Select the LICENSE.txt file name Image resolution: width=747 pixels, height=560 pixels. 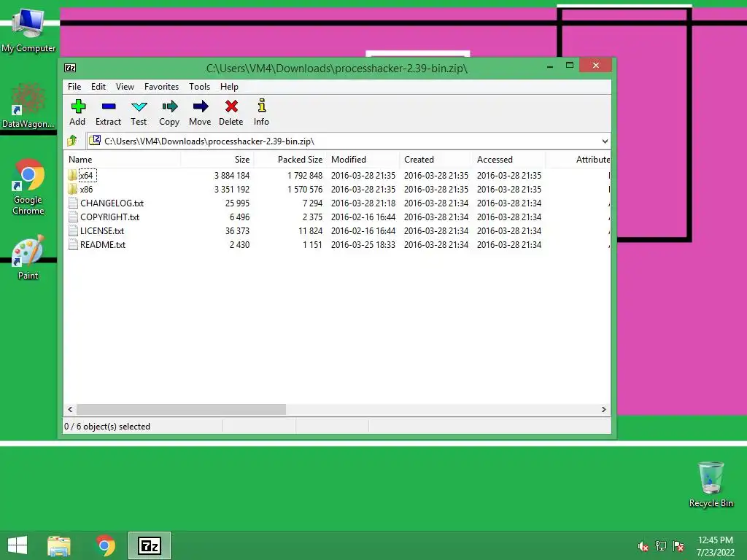click(102, 230)
